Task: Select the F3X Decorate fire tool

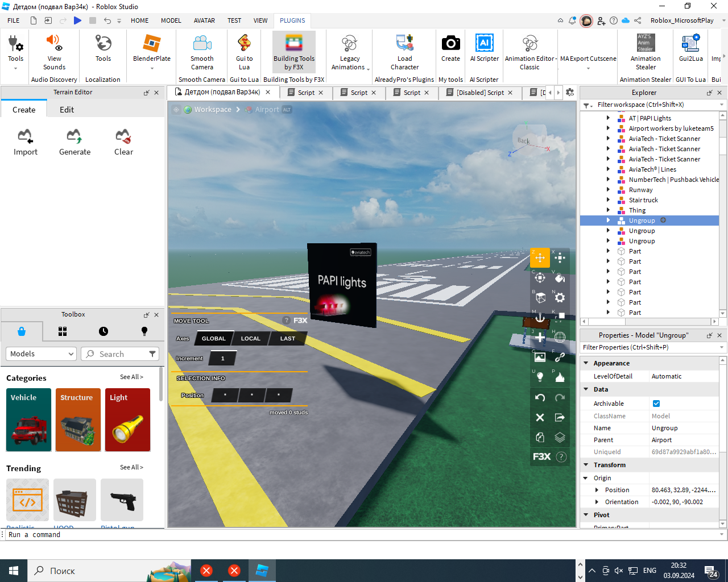Action: pos(560,377)
